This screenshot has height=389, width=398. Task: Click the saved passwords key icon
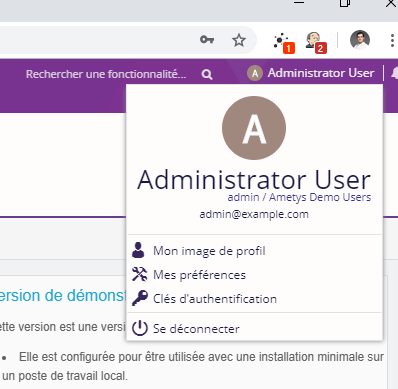point(207,40)
